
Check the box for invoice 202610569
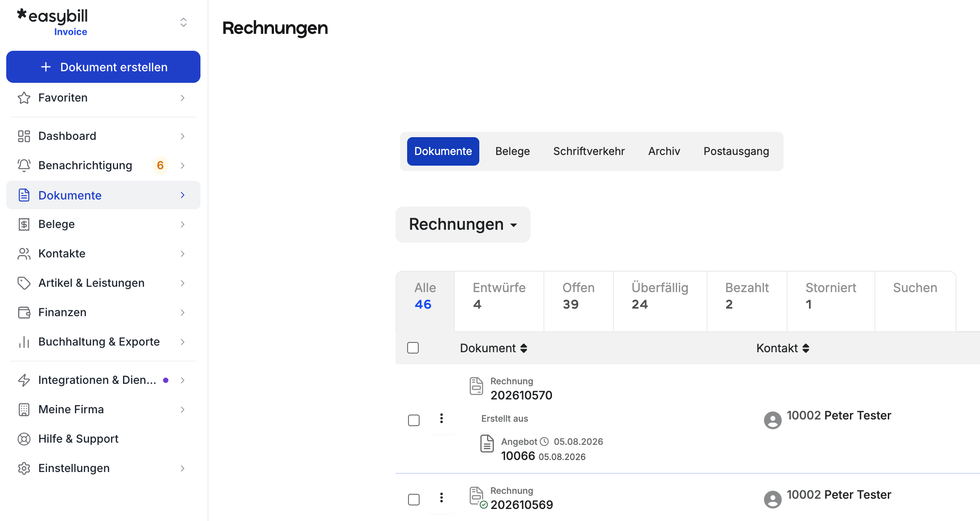tap(414, 500)
